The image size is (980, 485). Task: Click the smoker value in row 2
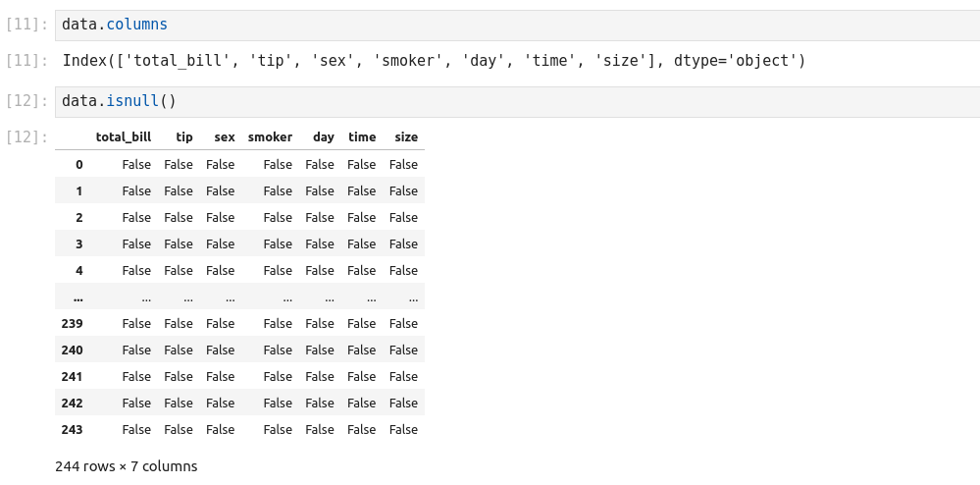tap(278, 218)
